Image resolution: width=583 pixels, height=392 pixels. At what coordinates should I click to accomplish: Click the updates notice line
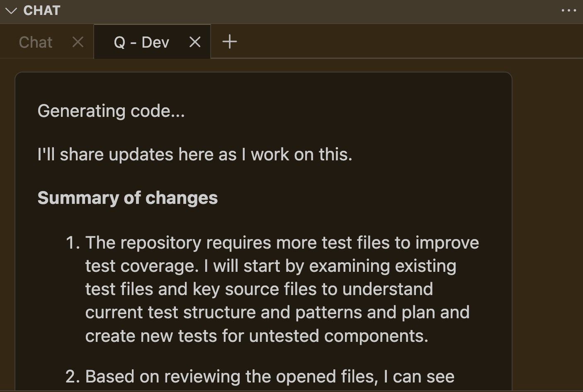pyautogui.click(x=195, y=154)
